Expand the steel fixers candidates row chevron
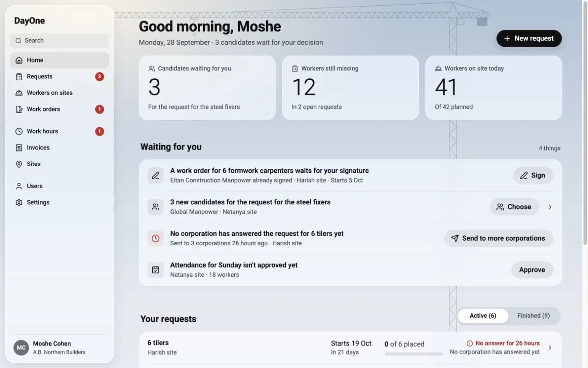Image resolution: width=588 pixels, height=368 pixels. [550, 207]
